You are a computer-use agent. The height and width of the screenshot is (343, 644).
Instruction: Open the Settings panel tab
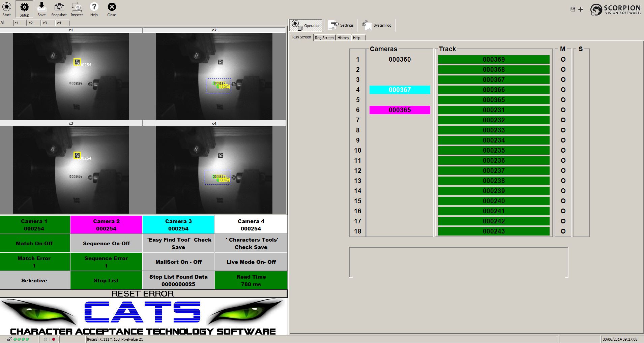click(341, 25)
